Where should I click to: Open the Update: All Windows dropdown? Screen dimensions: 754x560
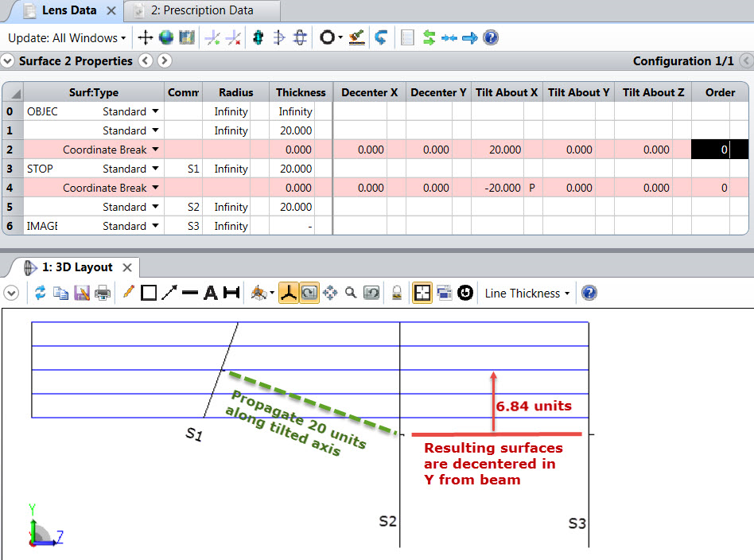click(68, 38)
